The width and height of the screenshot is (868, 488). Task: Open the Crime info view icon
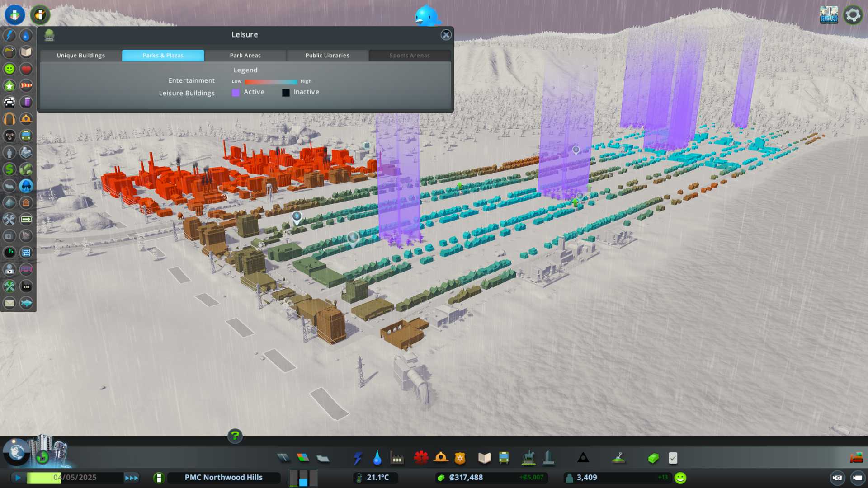[9, 136]
